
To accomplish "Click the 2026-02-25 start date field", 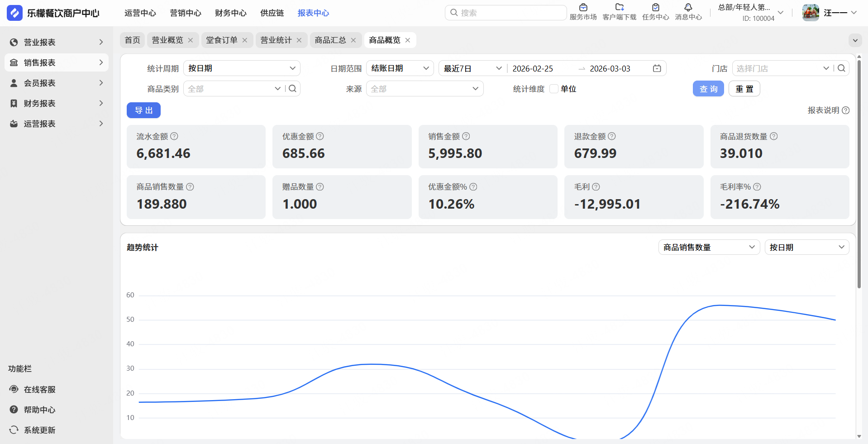I will point(533,68).
